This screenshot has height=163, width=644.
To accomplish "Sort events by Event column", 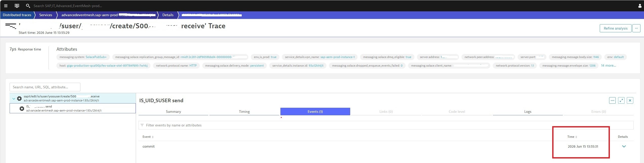I will coord(148,137).
